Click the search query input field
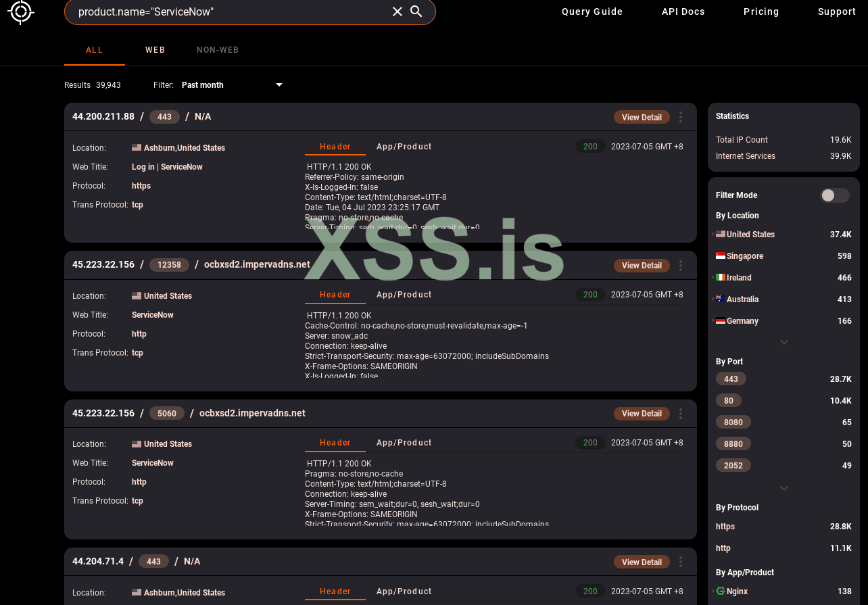 pos(230,11)
